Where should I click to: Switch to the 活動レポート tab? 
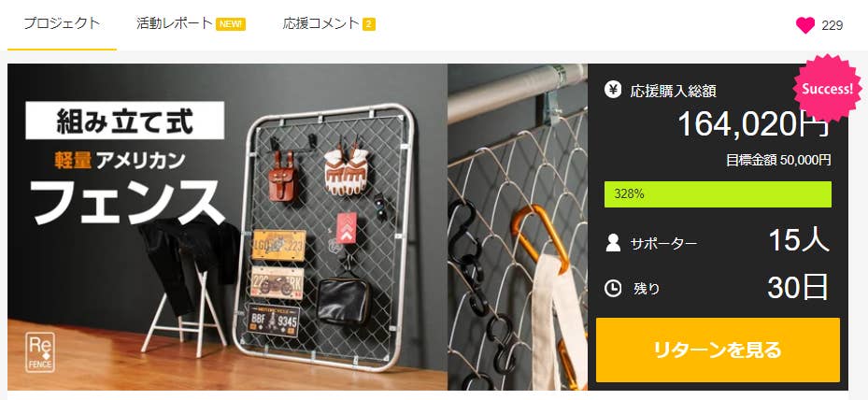tap(175, 23)
